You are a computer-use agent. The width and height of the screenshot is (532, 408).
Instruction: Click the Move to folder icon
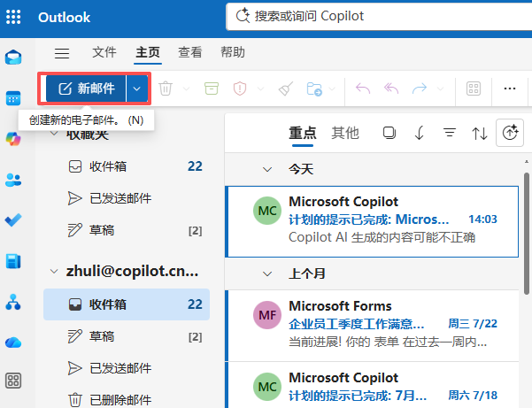click(x=314, y=89)
